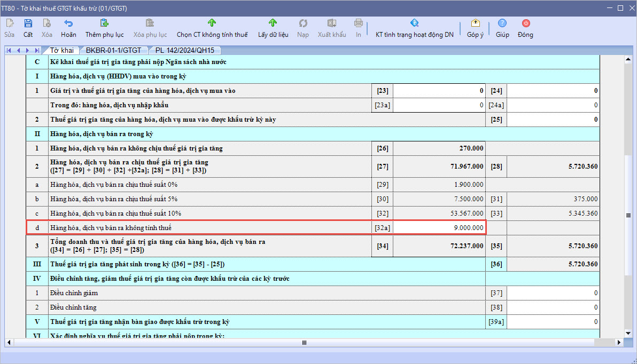Click the [32a] value field 9.000.000
637x364 pixels.
click(439, 228)
